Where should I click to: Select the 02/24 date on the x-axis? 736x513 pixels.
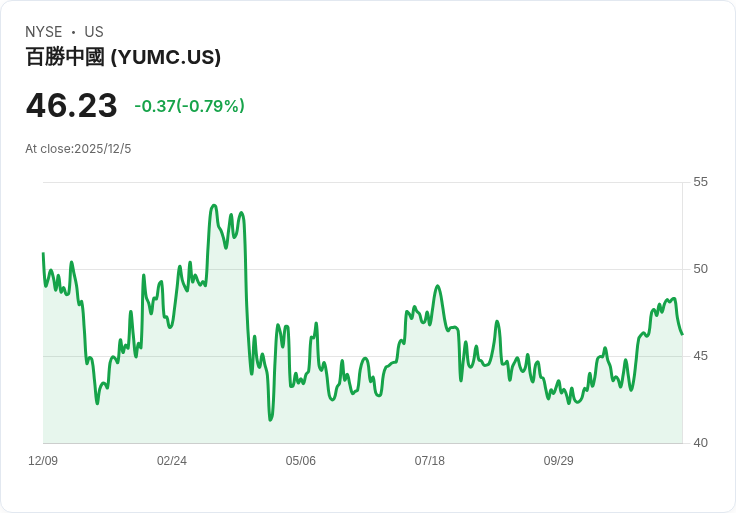click(172, 461)
